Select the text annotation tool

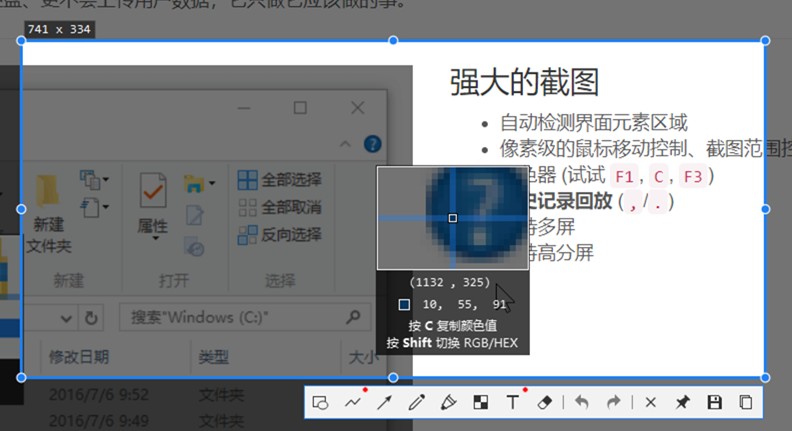tap(512, 403)
